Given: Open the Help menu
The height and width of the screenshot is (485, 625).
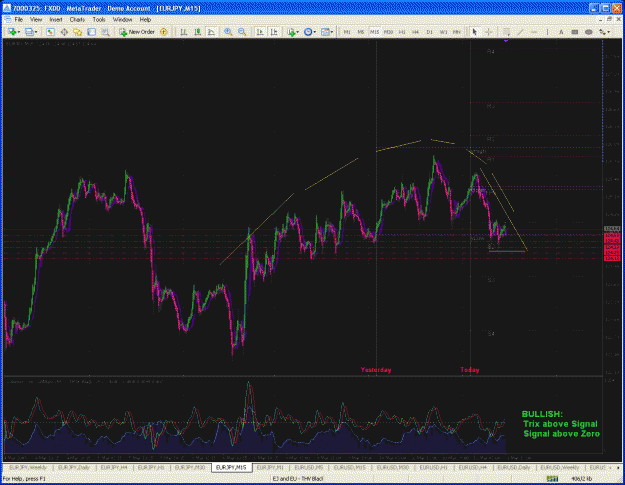Looking at the screenshot, I should click(145, 20).
